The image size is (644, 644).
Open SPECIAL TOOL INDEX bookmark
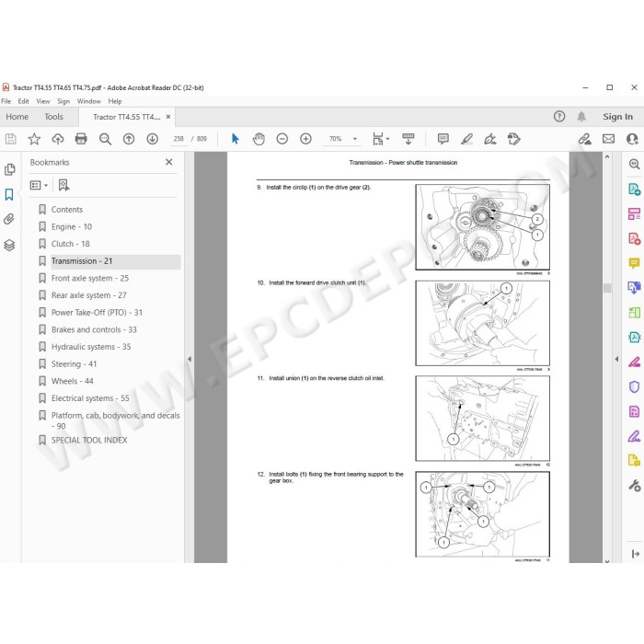[89, 441]
